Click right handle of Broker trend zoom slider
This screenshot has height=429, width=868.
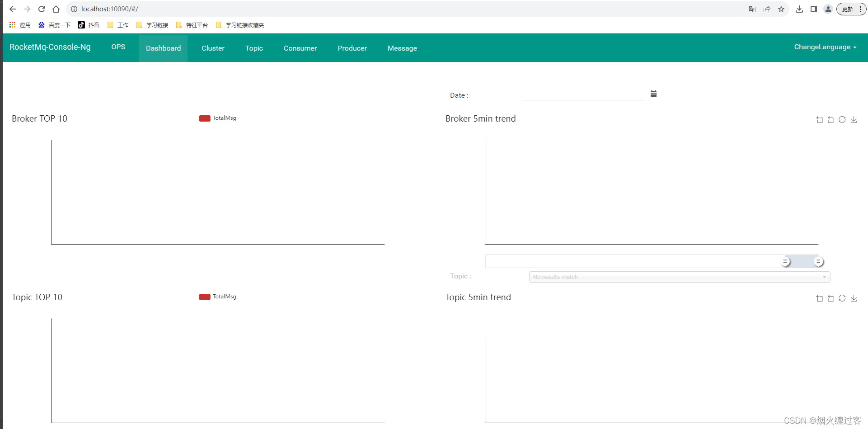pos(818,261)
